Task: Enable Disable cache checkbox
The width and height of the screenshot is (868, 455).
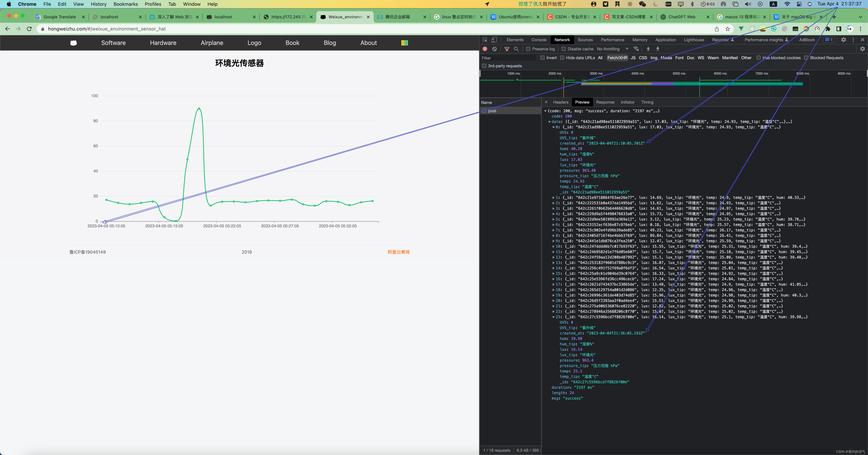Action: [x=563, y=49]
